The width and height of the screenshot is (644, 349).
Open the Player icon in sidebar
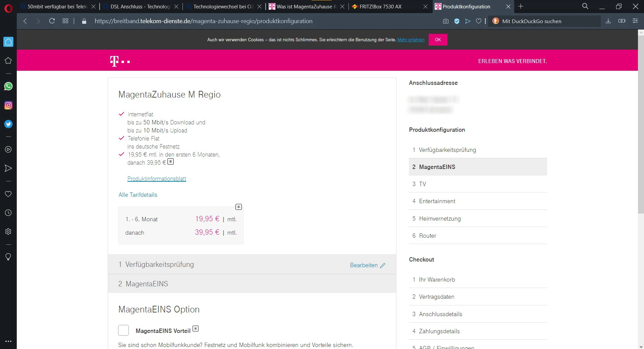tap(8, 150)
